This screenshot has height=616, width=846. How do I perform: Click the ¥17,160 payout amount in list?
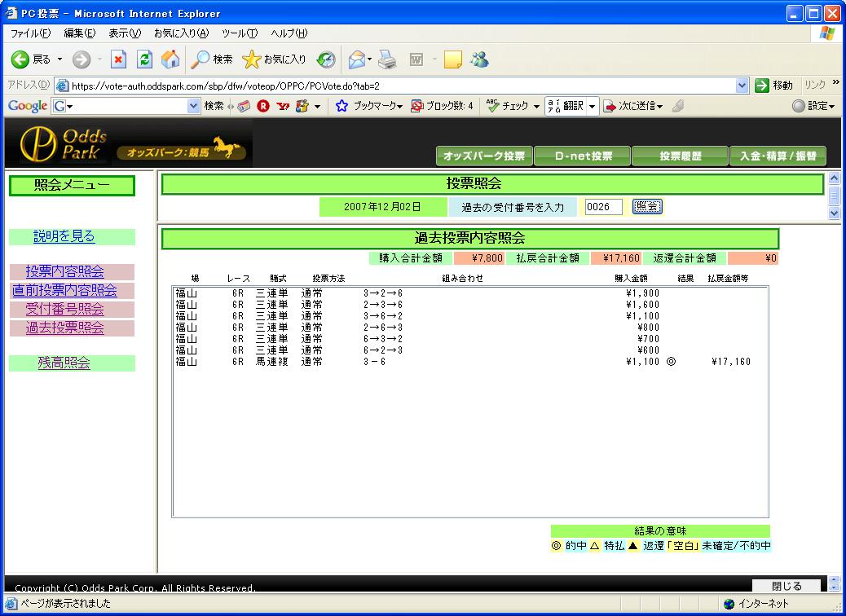731,362
